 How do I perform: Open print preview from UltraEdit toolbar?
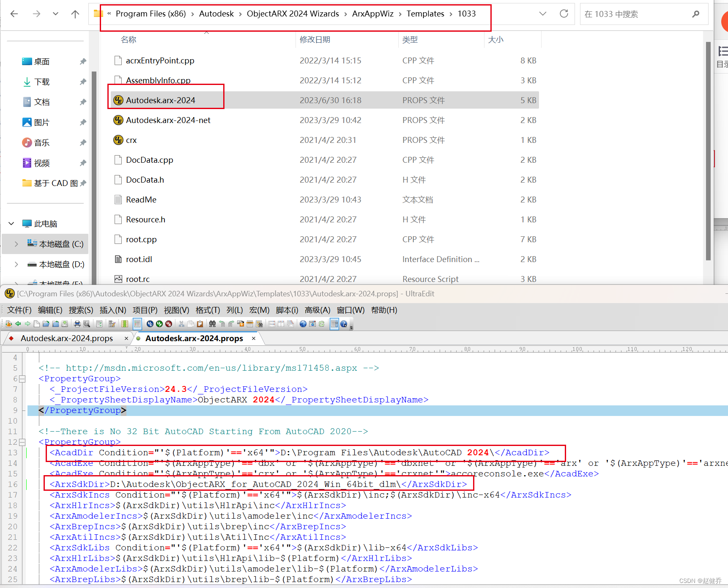pyautogui.click(x=87, y=324)
